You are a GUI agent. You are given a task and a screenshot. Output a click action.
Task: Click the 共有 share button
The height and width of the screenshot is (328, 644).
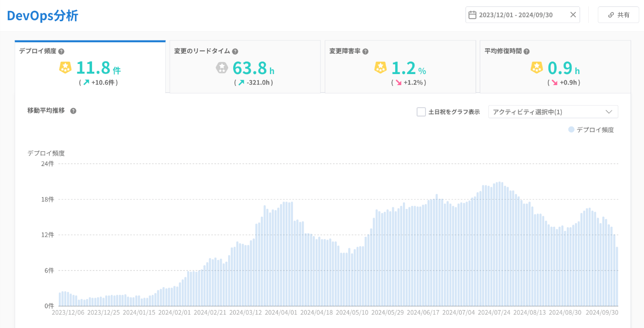click(619, 15)
